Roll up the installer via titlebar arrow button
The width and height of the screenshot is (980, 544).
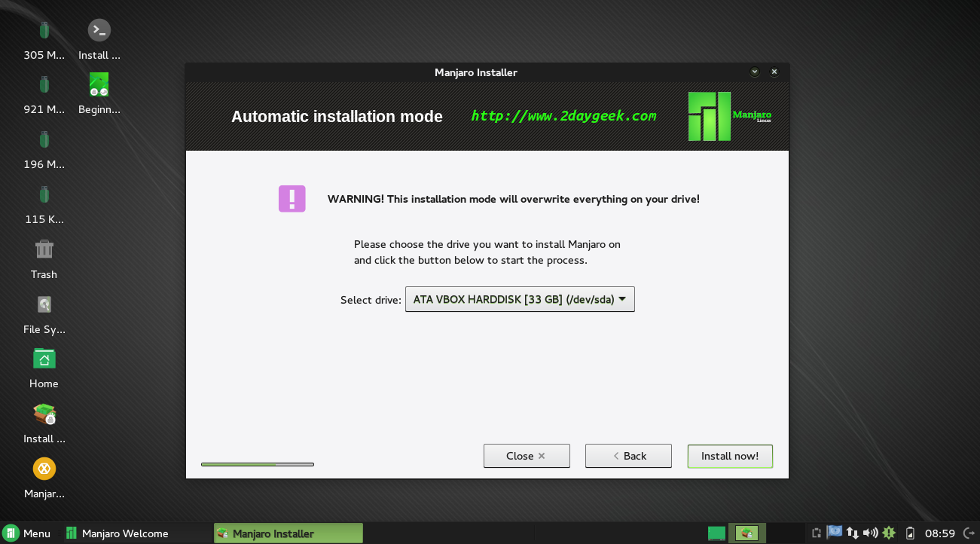755,72
